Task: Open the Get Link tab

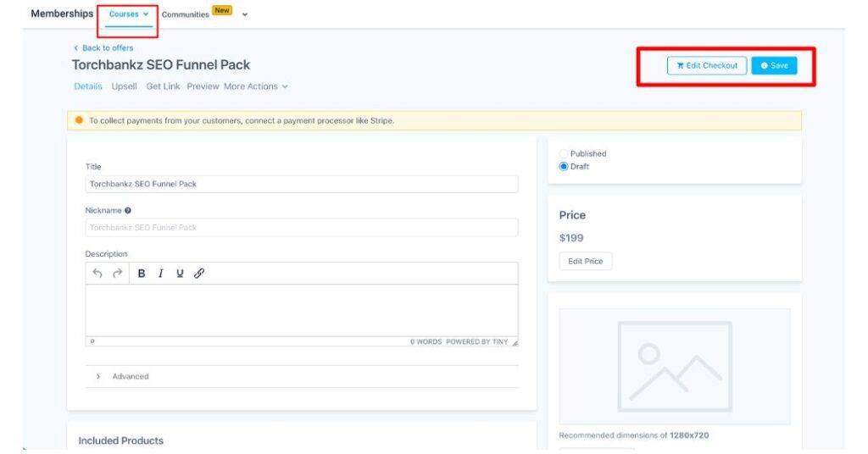Action: [x=163, y=86]
